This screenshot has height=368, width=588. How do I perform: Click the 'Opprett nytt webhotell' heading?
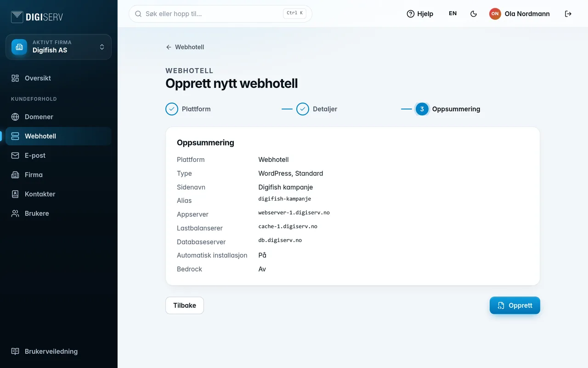click(232, 83)
